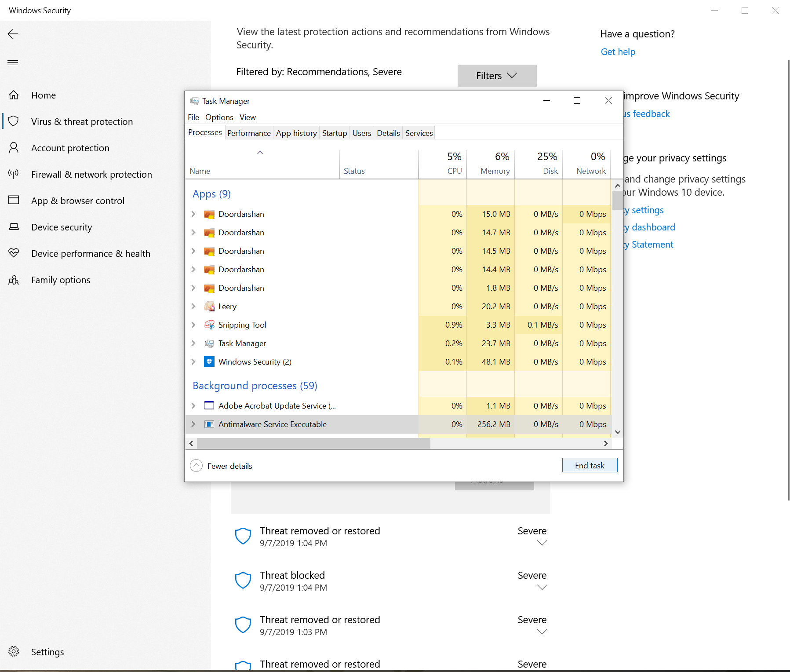The width and height of the screenshot is (790, 672).
Task: Click the Task Manager title bar icon
Action: 194,101
